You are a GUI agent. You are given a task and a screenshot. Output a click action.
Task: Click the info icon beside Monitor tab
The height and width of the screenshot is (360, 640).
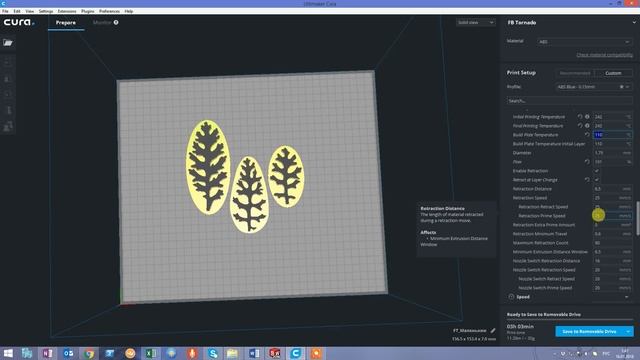[x=116, y=22]
